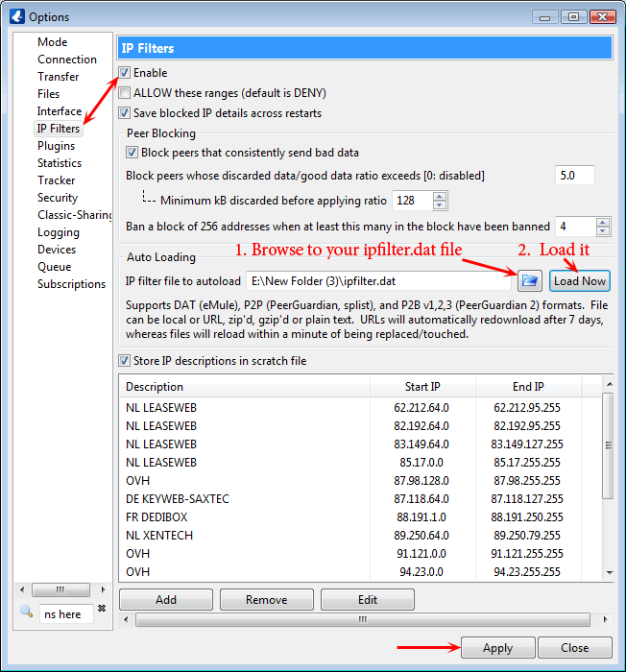Clear the sidebar search filter box
626x672 pixels.
[102, 612]
